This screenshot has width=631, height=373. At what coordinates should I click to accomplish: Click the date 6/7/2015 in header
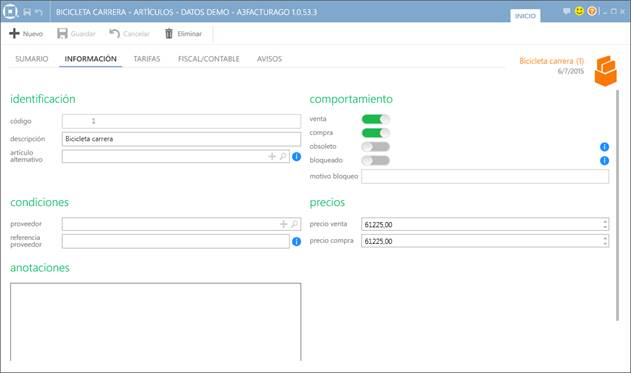tap(571, 71)
